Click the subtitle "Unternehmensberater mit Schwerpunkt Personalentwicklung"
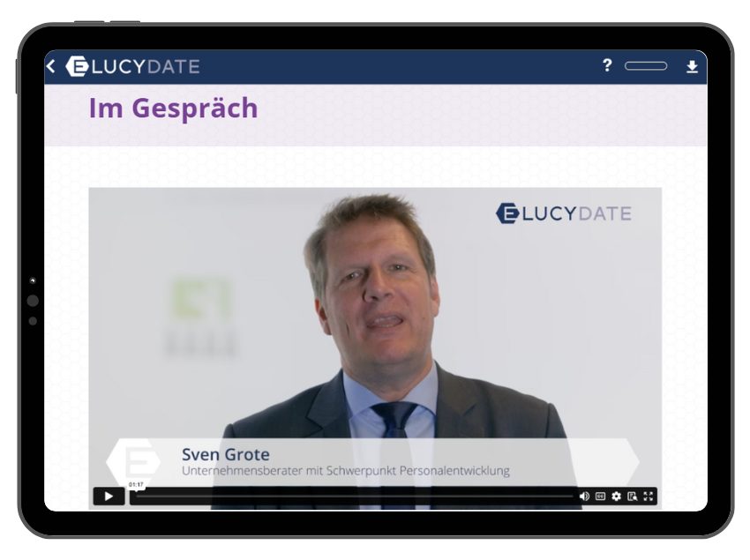The height and width of the screenshot is (560, 750). [x=345, y=471]
